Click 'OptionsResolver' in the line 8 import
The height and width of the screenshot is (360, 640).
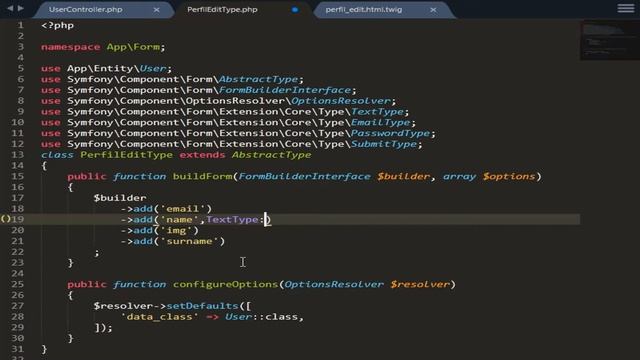tap(341, 101)
